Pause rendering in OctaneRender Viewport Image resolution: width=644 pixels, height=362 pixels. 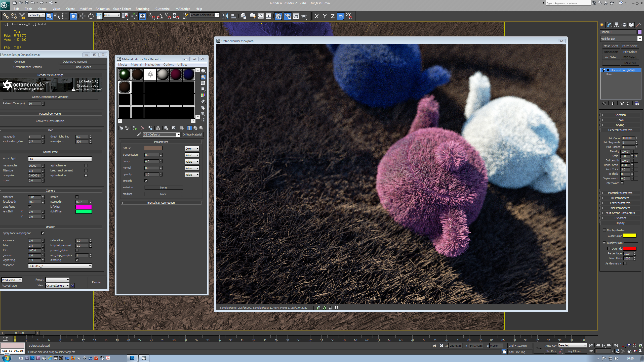tap(336, 308)
